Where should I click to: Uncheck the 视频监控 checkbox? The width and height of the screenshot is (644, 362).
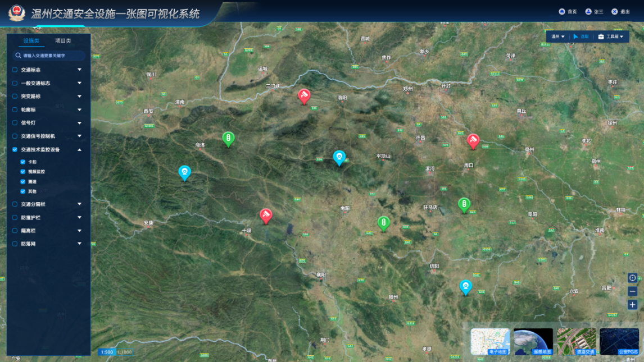(23, 172)
